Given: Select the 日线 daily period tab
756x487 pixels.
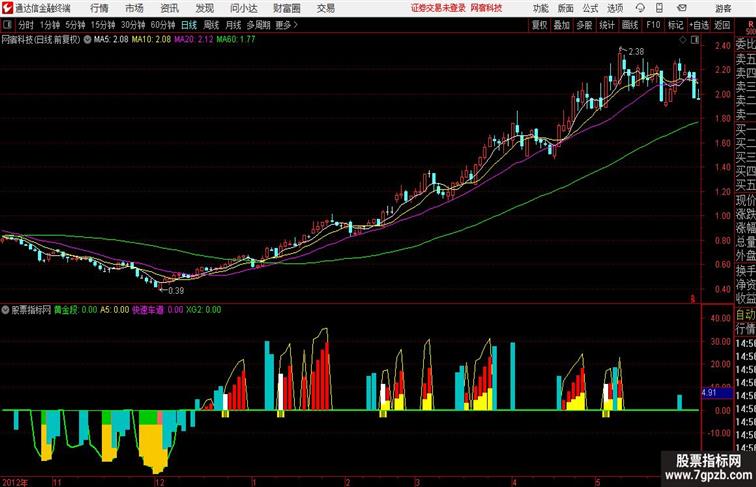Looking at the screenshot, I should tap(189, 25).
